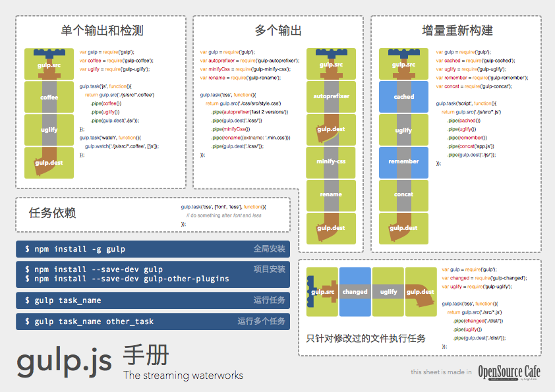Click code line .pipe(rename({extname: '.min.css'}))

point(251,138)
